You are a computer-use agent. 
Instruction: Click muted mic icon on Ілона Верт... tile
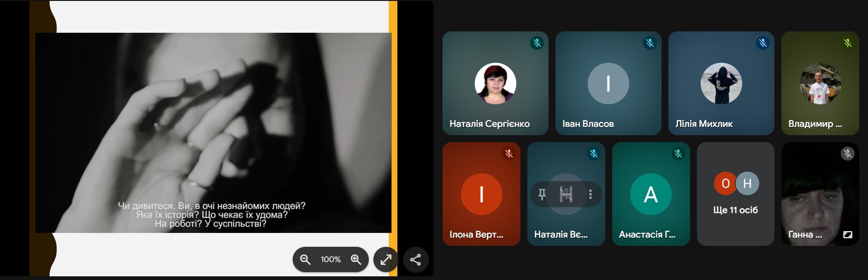point(508,154)
